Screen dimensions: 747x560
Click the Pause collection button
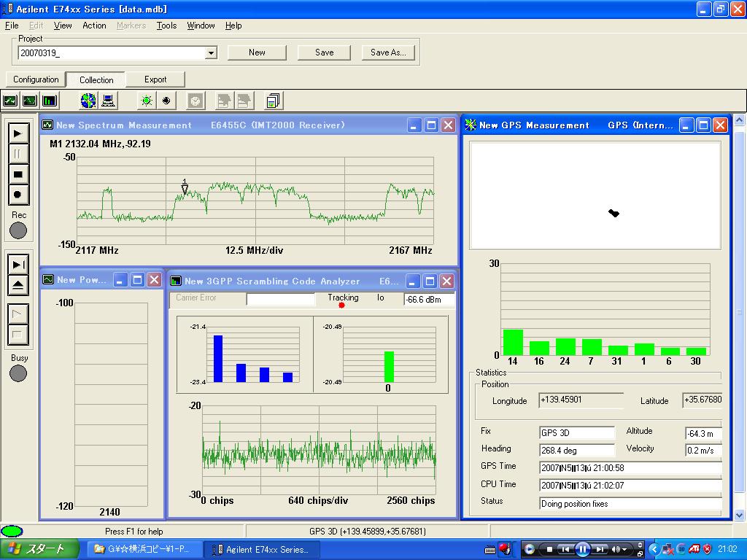coord(18,154)
